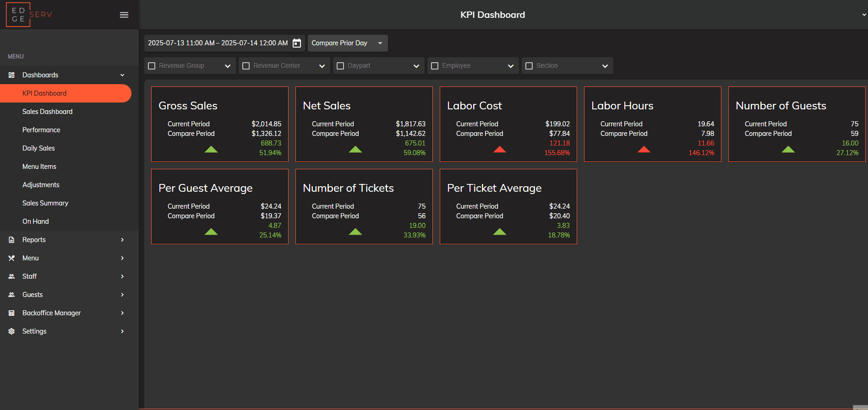Open the Sales Dashboard page
The image size is (868, 410).
point(47,112)
